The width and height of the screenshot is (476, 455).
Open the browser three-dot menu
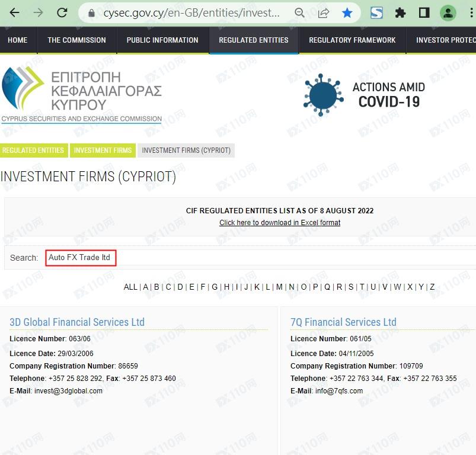[471, 13]
